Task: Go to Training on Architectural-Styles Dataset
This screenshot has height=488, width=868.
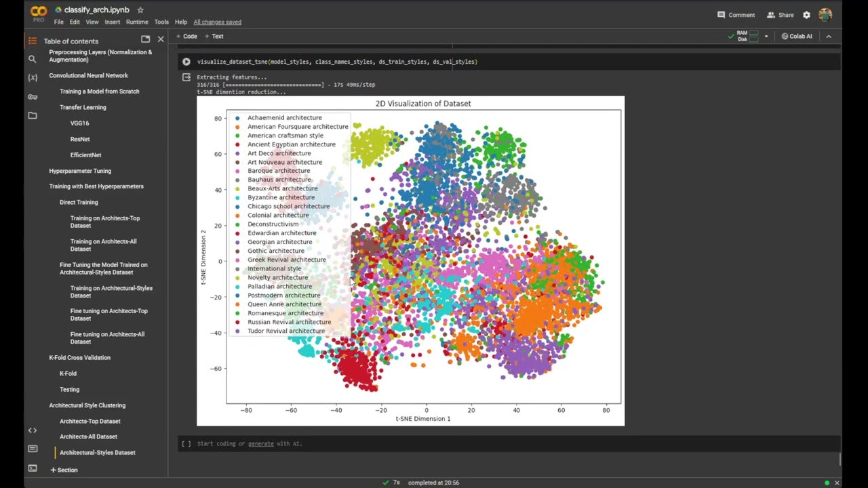Action: click(x=111, y=291)
